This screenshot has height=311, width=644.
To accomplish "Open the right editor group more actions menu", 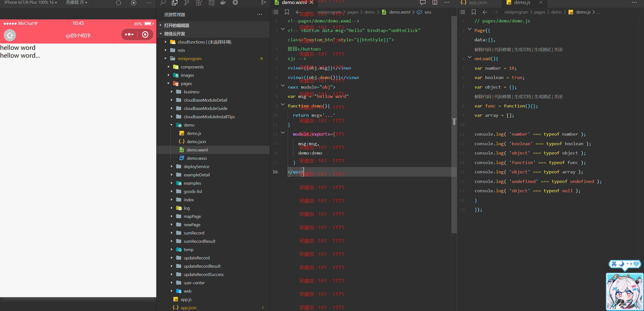I will tap(634, 3).
